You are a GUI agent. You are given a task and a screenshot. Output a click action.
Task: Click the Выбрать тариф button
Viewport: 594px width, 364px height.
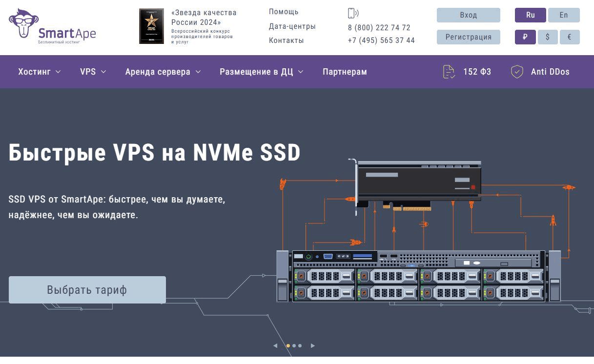[x=87, y=290]
